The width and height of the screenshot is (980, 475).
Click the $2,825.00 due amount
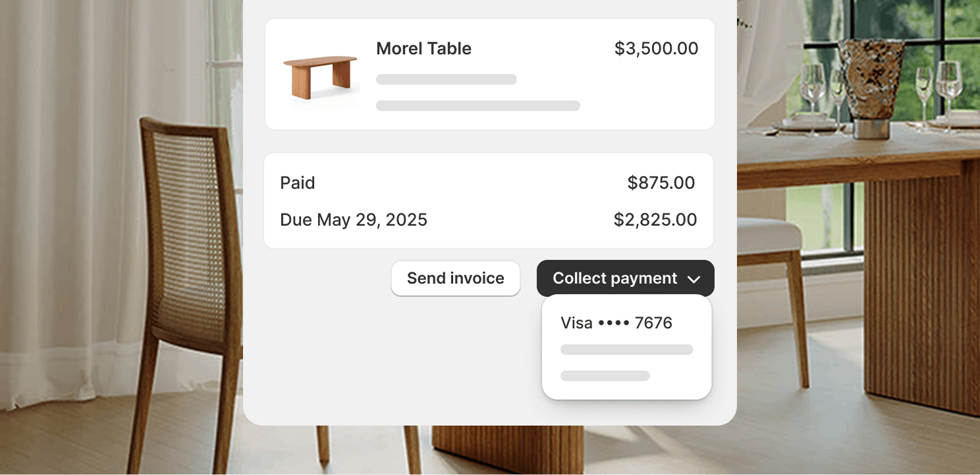click(x=655, y=219)
